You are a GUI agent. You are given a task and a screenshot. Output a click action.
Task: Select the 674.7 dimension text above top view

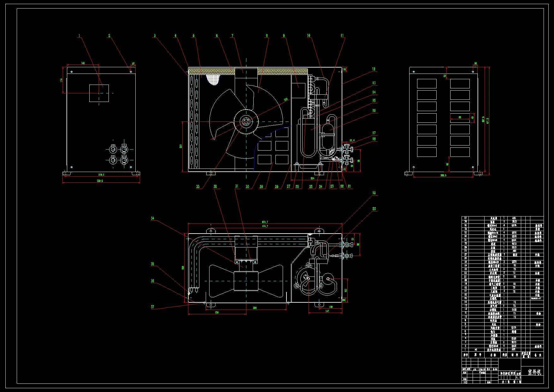[x=265, y=222]
